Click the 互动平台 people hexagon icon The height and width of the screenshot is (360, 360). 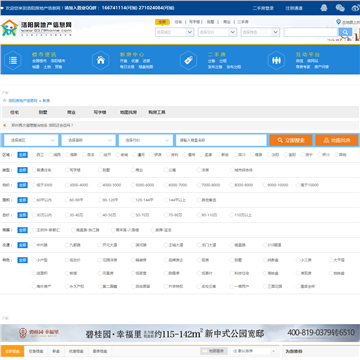(276, 60)
